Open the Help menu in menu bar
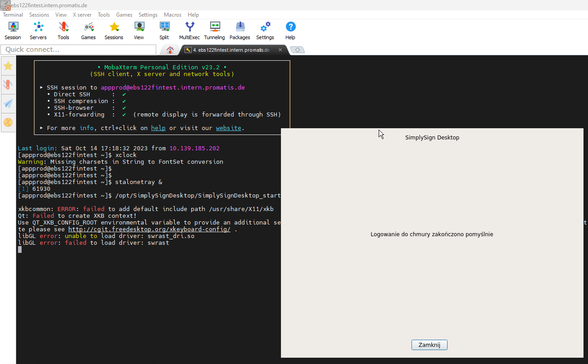Screen dimensions: 588x364 coord(193,15)
